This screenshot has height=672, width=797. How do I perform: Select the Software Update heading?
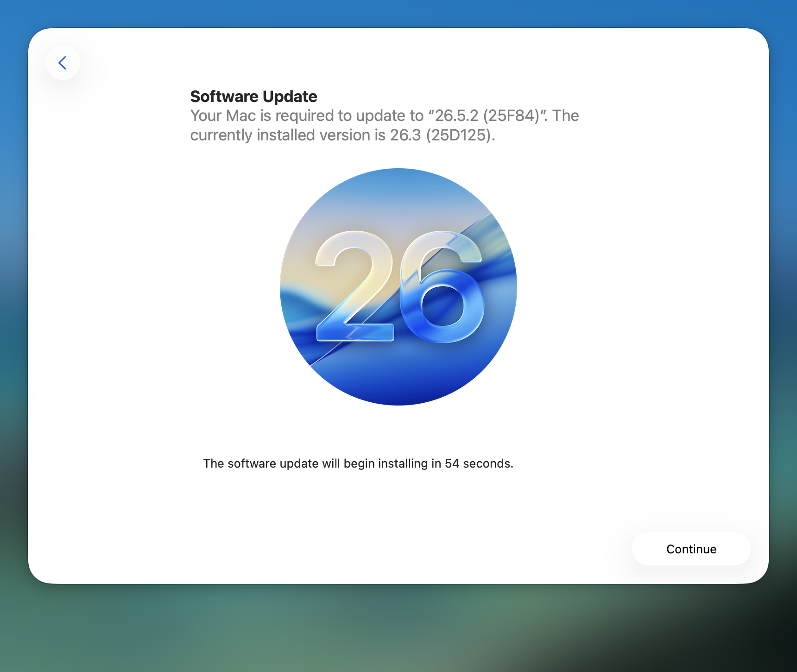pos(254,96)
